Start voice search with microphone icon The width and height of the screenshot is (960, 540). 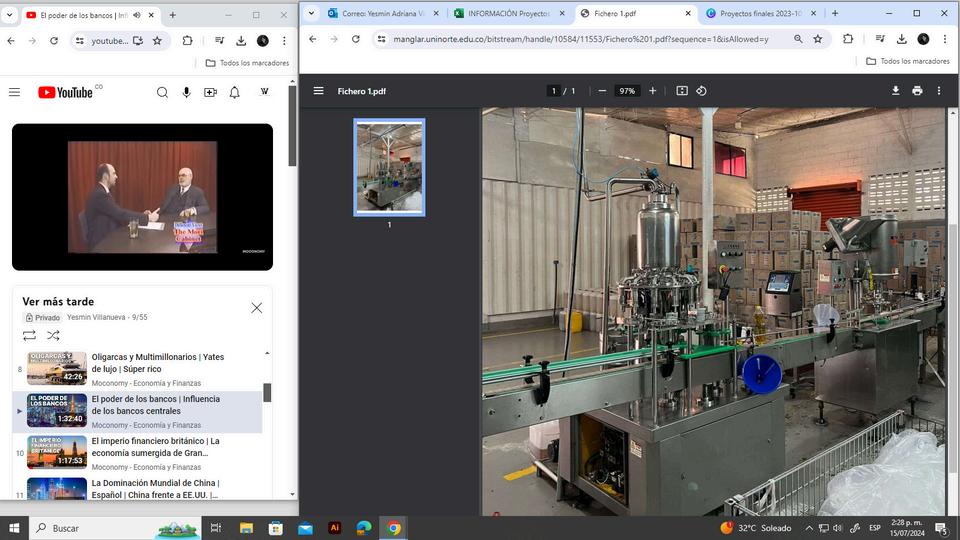(x=186, y=92)
